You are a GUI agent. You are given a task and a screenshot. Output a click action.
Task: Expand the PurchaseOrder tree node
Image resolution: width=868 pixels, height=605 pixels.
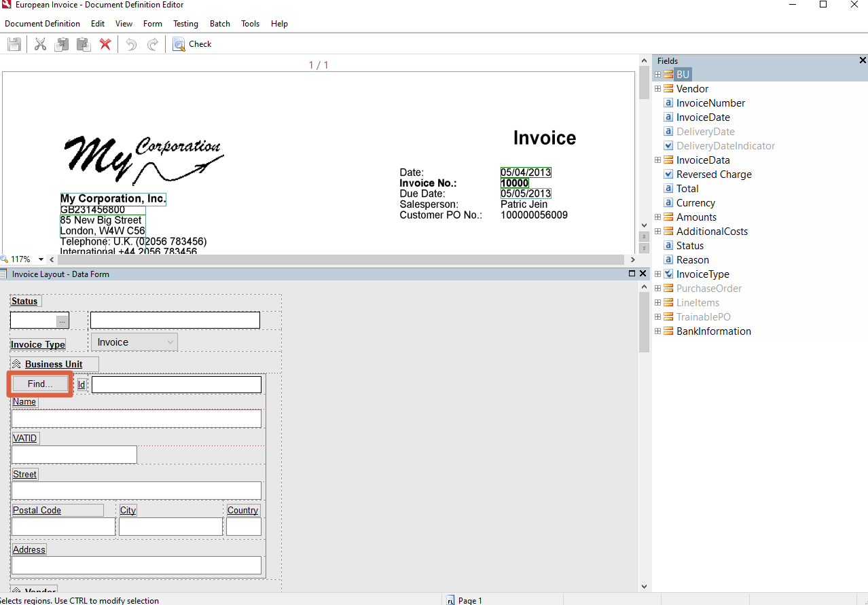click(x=657, y=289)
